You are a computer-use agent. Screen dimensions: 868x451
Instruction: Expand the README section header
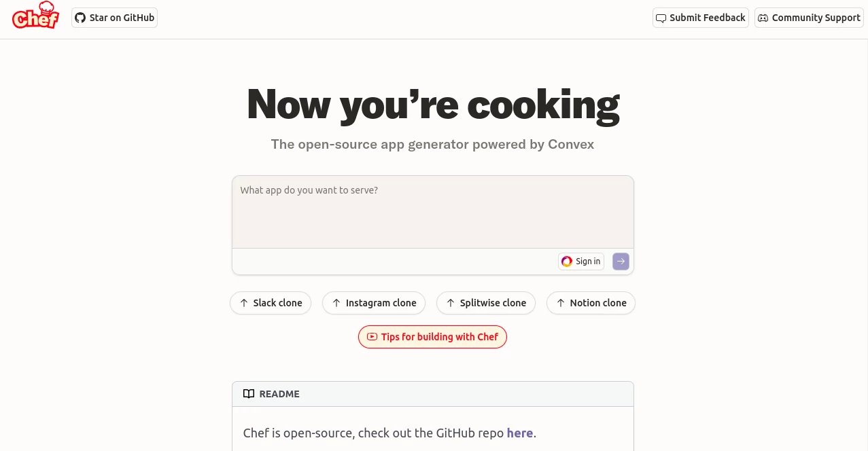432,394
